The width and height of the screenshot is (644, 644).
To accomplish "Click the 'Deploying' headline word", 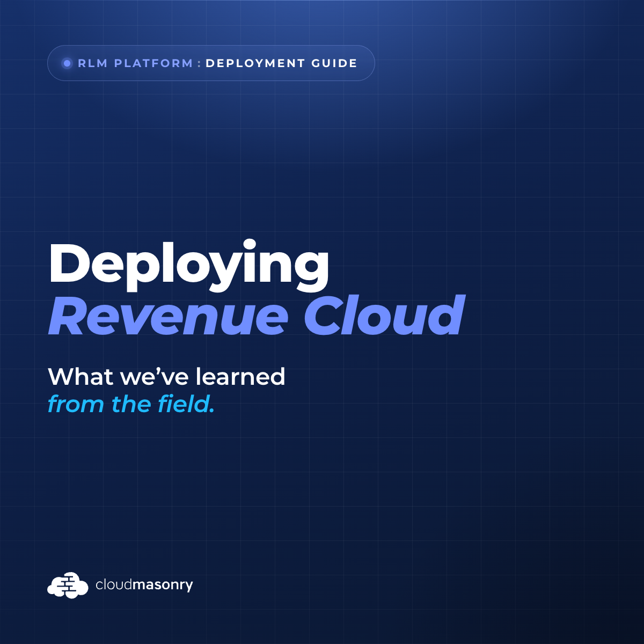I will point(189,266).
